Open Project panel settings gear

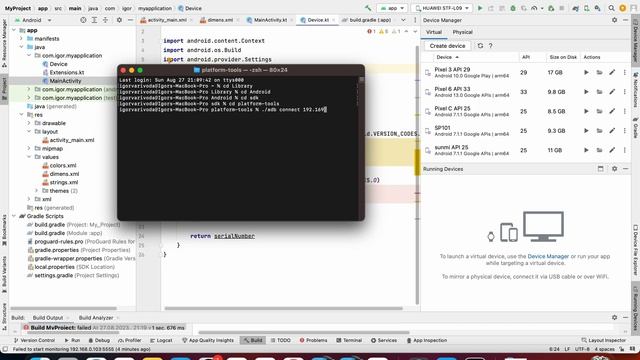point(119,20)
